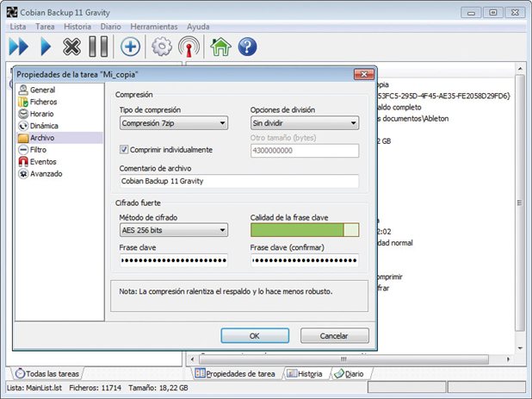The height and width of the screenshot is (399, 532).
Task: Add a new task with plus icon
Action: 130,47
